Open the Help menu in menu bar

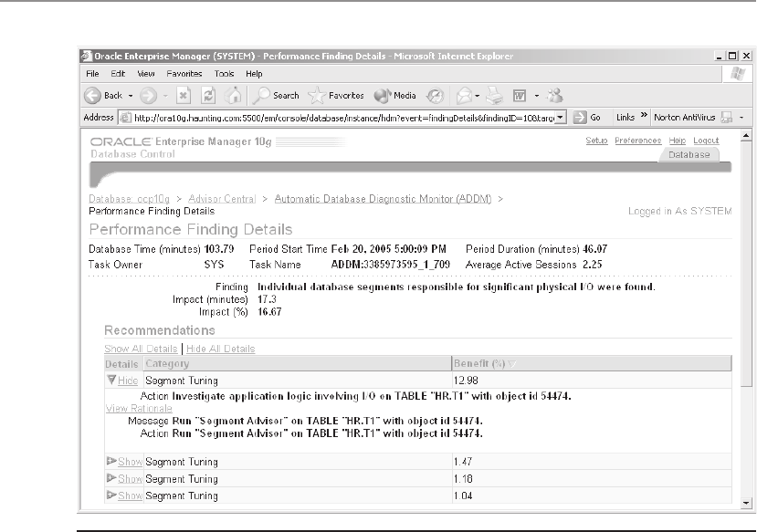click(x=254, y=74)
